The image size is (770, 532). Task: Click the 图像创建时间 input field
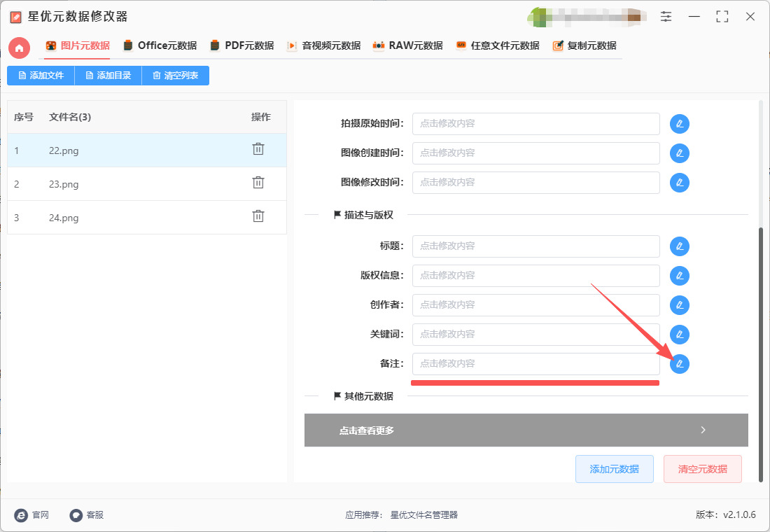[x=535, y=153]
